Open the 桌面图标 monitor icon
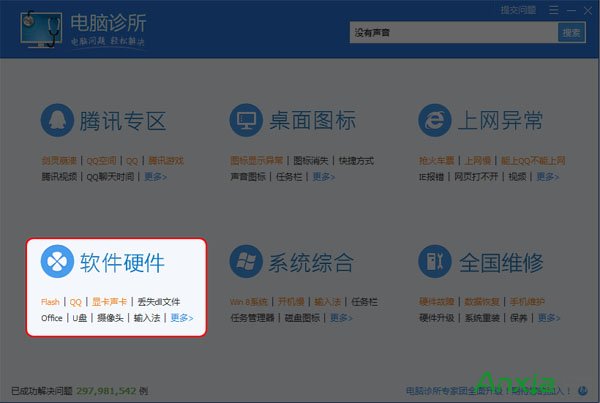 tap(246, 121)
